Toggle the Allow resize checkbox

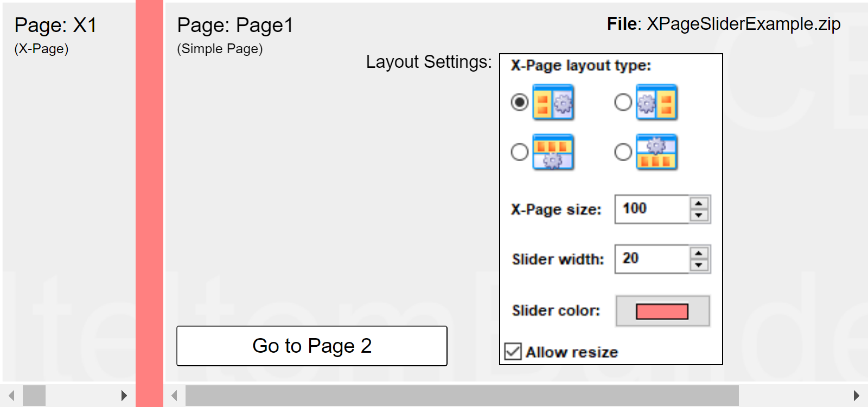513,352
